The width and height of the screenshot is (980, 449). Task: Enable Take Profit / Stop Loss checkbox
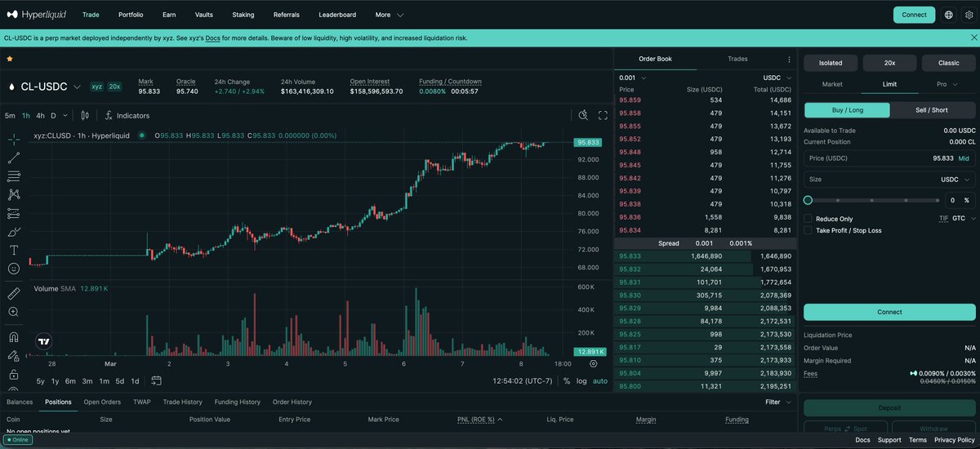(808, 230)
